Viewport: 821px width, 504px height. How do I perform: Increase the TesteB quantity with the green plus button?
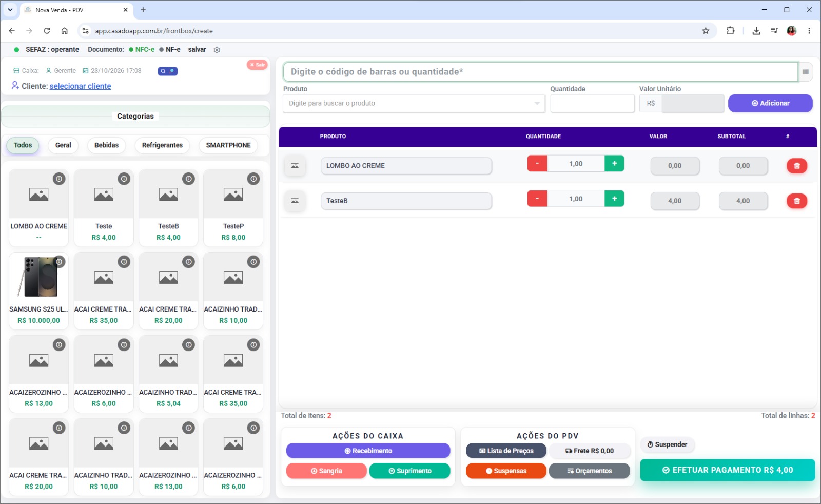(614, 199)
